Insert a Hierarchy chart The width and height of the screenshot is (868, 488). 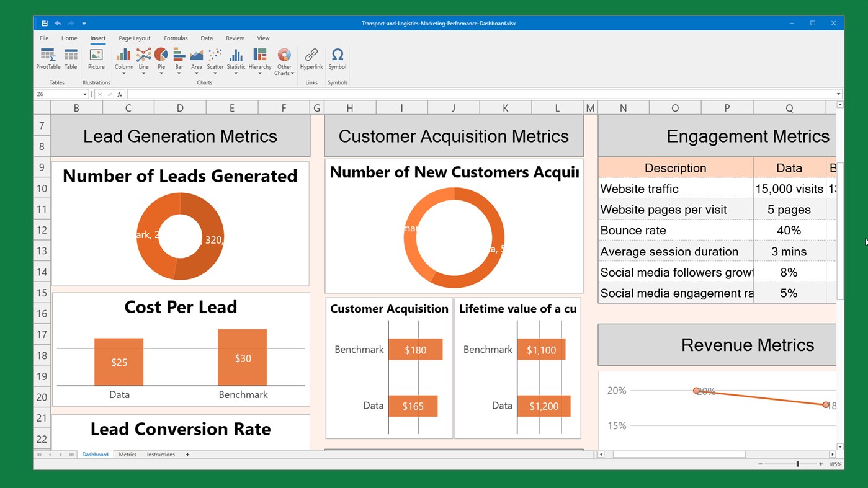tap(259, 60)
